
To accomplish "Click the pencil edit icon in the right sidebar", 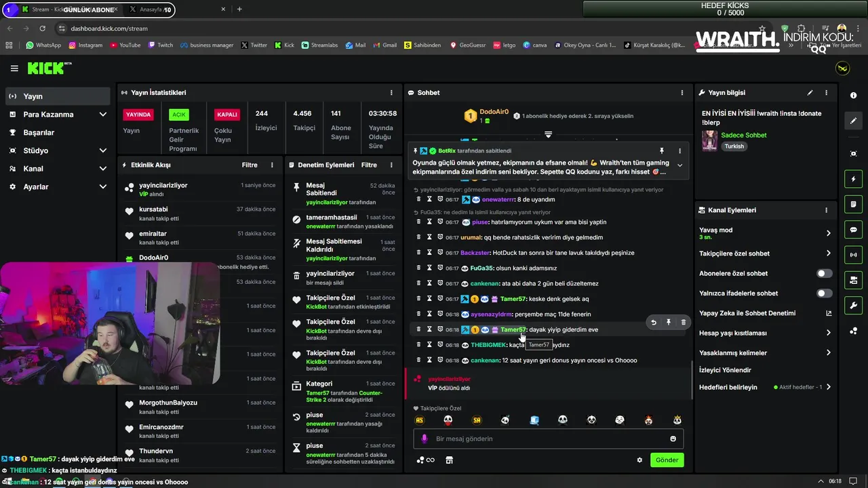I will pos(853,121).
